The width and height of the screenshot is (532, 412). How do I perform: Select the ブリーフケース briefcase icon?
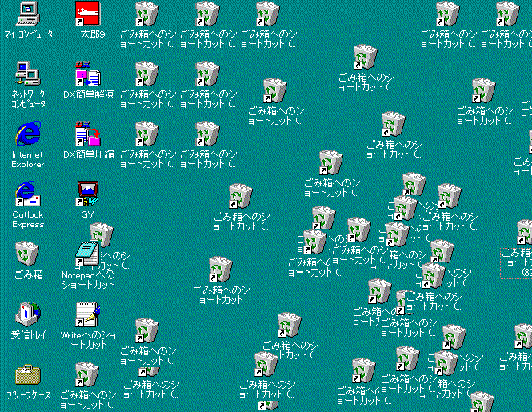click(28, 375)
